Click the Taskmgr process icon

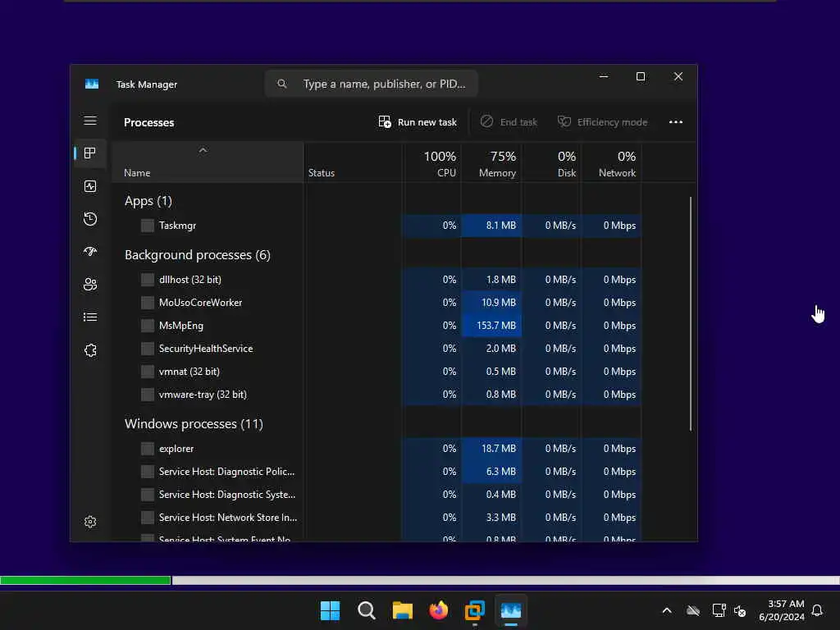pos(148,226)
